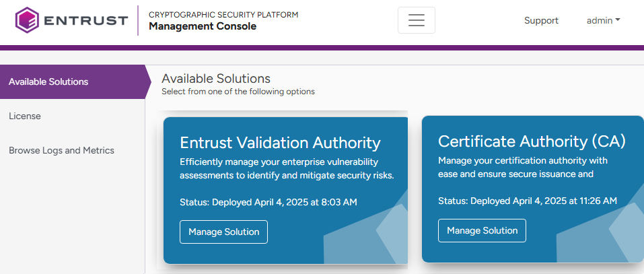The image size is (644, 274).
Task: Click the Available Solutions page heading
Action: pyautogui.click(x=215, y=79)
